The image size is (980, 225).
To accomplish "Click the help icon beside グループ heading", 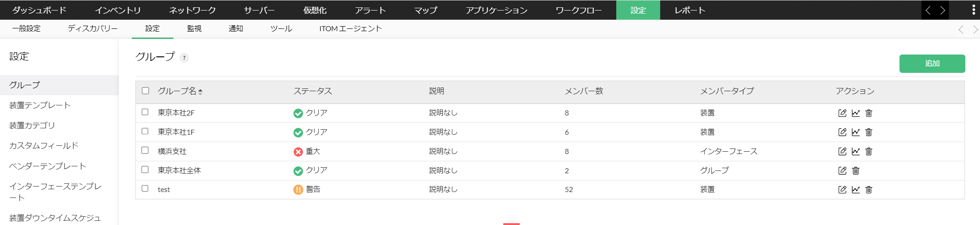I will pyautogui.click(x=184, y=58).
